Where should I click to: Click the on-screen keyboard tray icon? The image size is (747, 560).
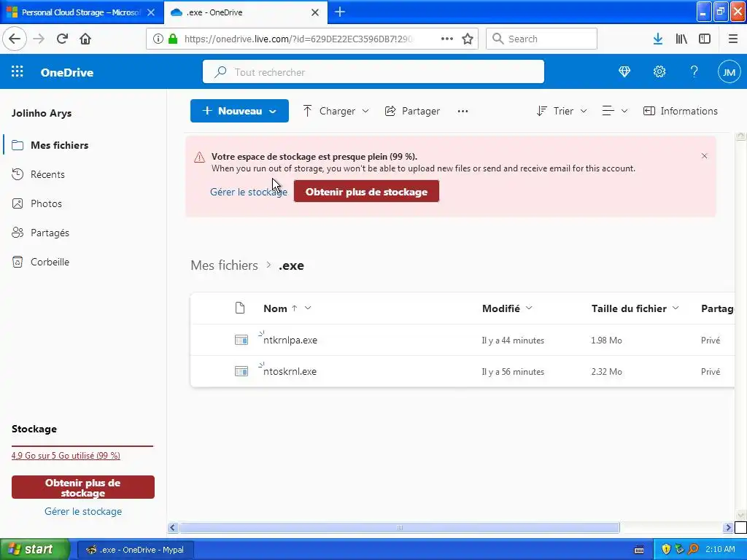pos(639,550)
